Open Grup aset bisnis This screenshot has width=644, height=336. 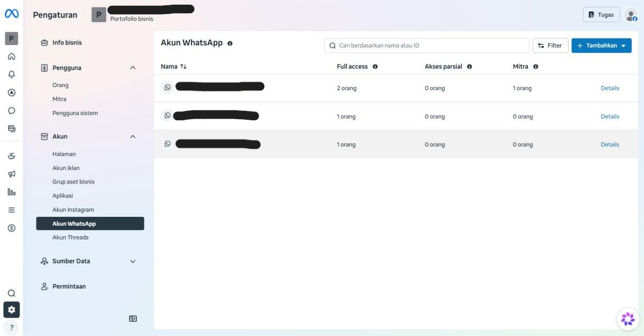click(73, 181)
